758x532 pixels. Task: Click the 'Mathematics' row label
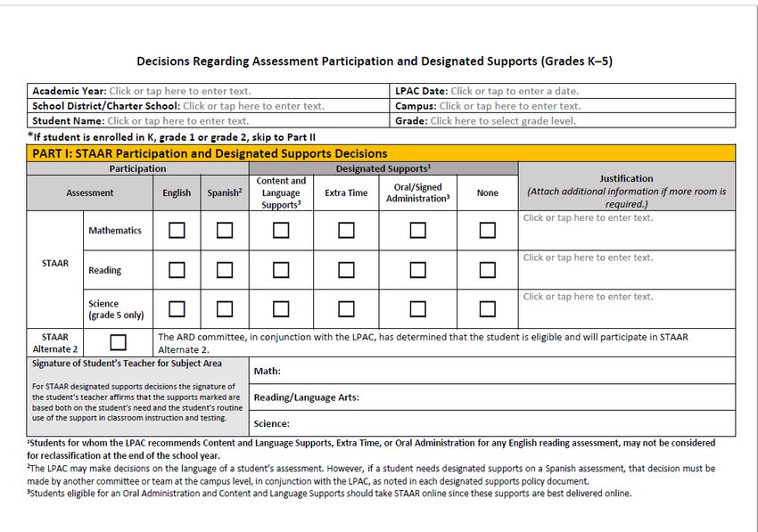pos(115,231)
